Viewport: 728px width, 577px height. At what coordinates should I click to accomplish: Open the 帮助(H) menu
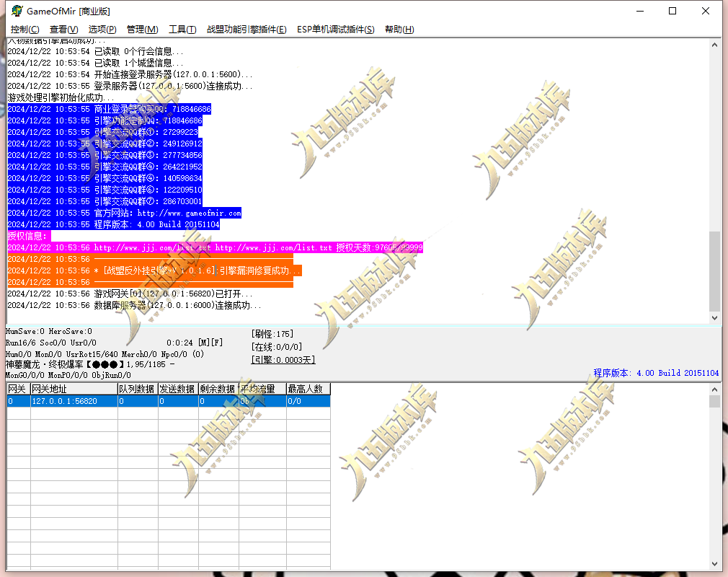399,30
